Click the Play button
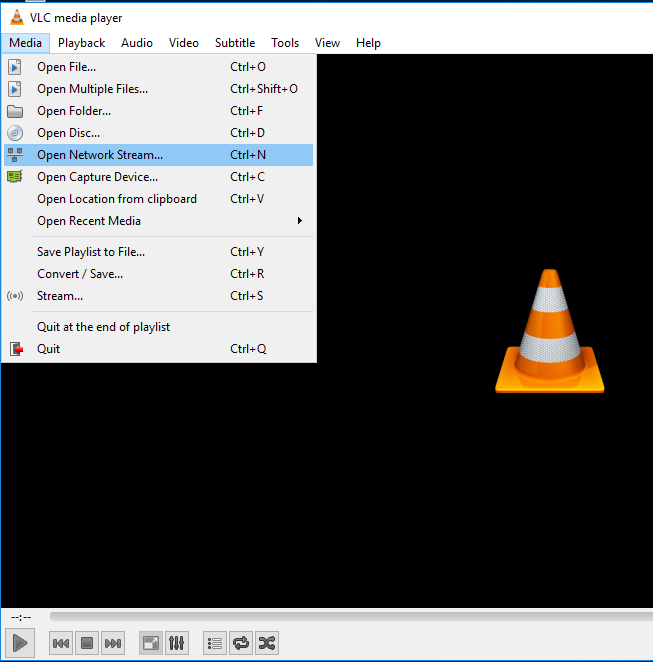Screen dimensions: 653x662 [20, 643]
